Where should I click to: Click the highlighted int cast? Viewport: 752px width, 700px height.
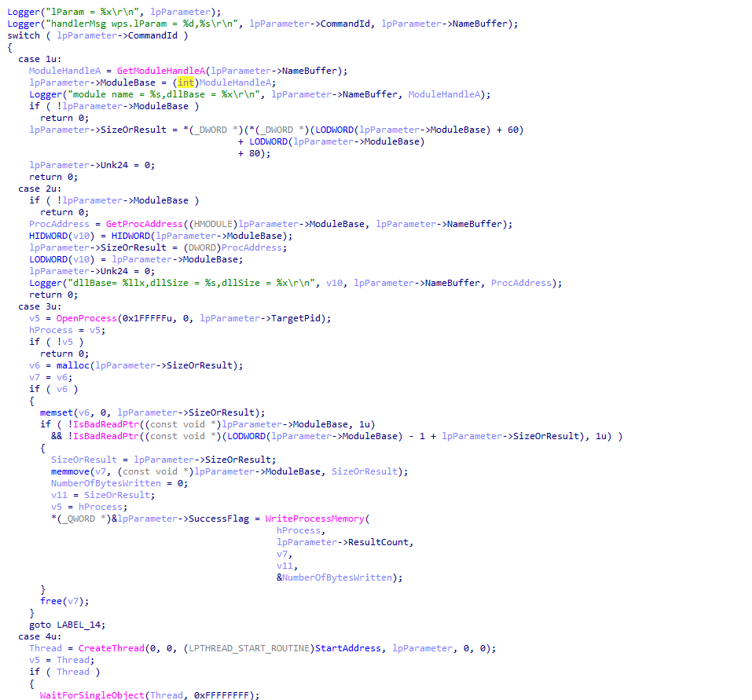coord(186,82)
